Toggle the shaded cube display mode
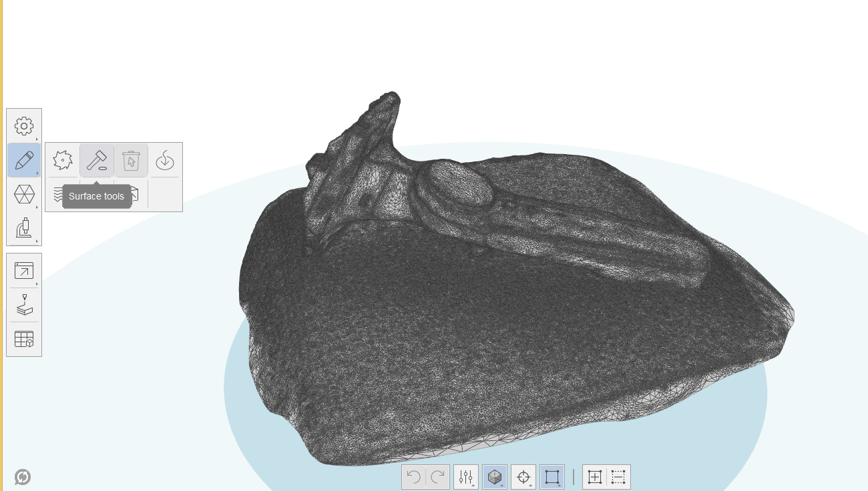 495,477
